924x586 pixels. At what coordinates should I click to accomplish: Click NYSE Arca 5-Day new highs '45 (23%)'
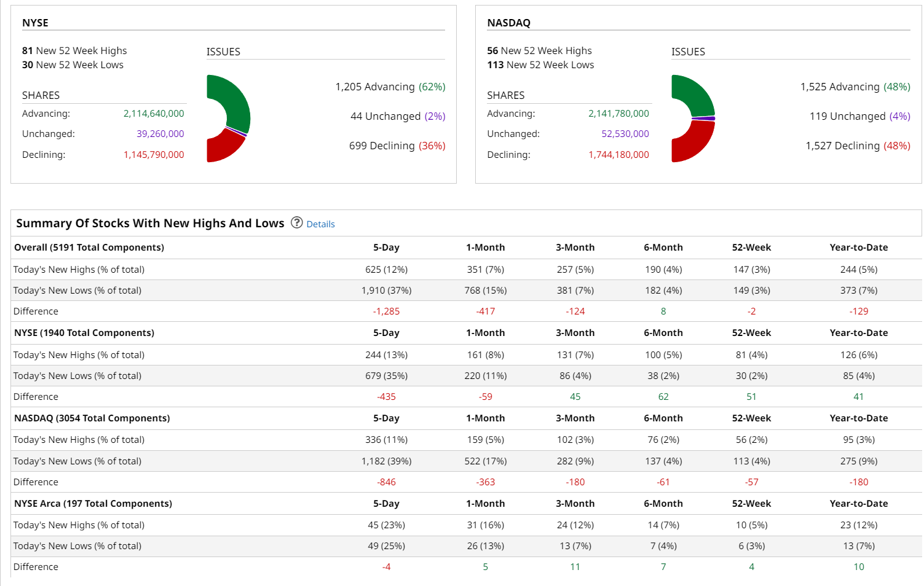(386, 525)
